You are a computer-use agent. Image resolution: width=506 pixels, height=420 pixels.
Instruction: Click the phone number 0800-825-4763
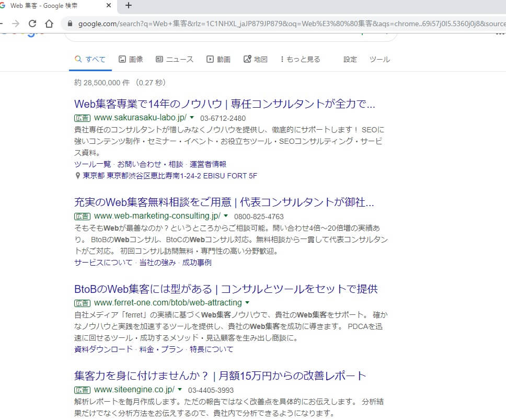click(x=259, y=217)
